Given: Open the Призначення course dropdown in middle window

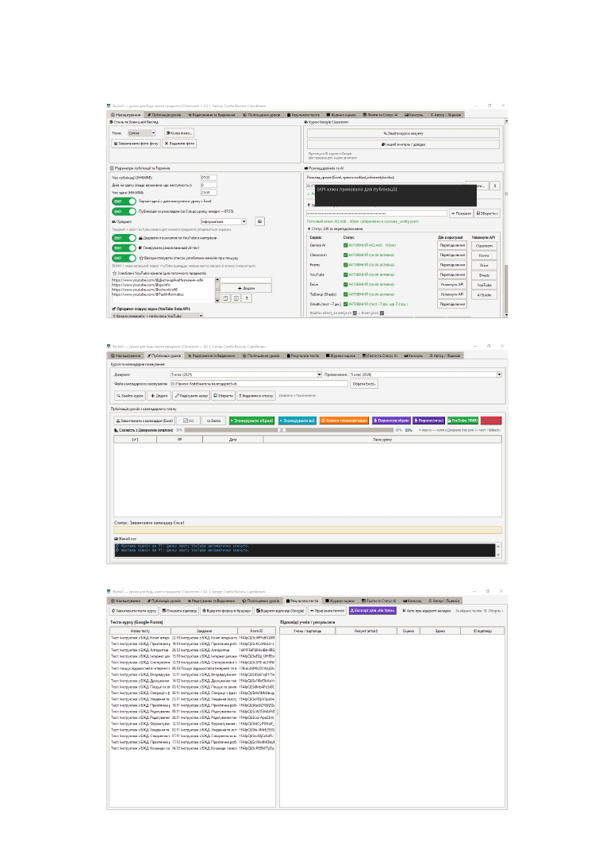Looking at the screenshot, I should [x=425, y=374].
